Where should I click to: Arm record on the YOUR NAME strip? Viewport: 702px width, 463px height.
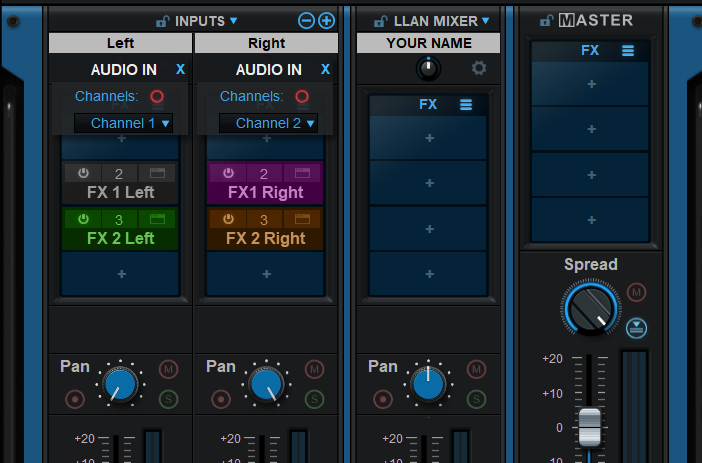(x=383, y=399)
